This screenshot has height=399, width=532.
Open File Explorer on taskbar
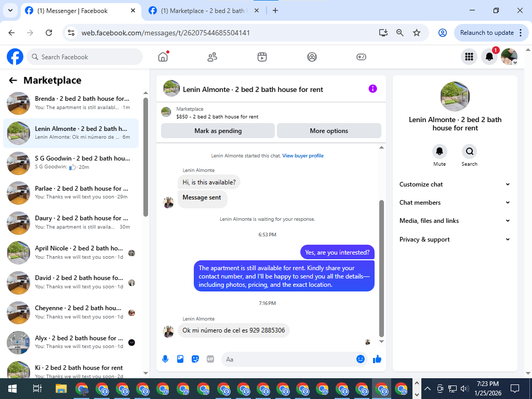click(x=61, y=389)
